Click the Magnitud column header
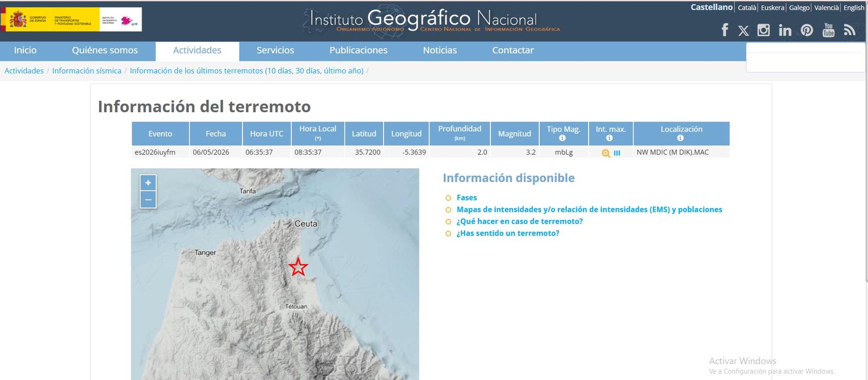This screenshot has width=868, height=380. click(514, 134)
